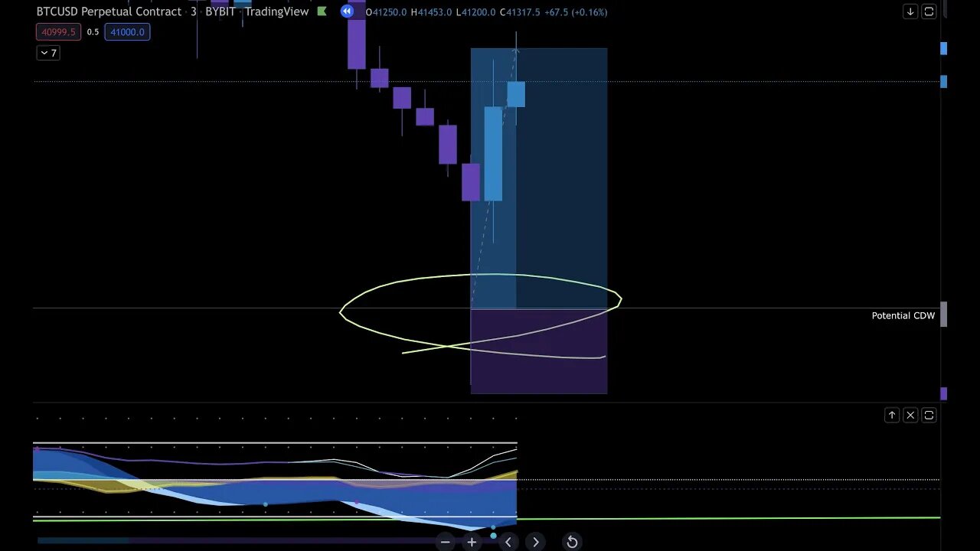This screenshot has height=551, width=980.
Task: Select the Potential CDW horizontal line label
Action: tap(903, 315)
